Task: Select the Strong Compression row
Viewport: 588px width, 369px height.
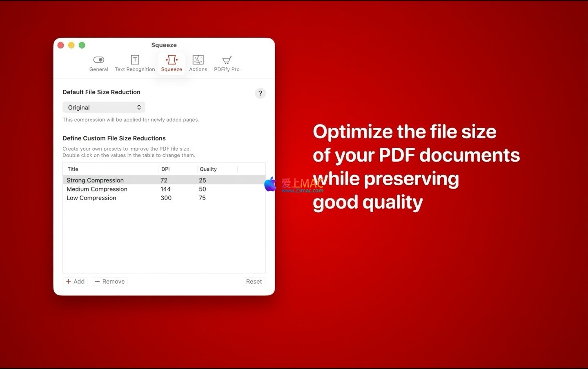Action: click(95, 180)
